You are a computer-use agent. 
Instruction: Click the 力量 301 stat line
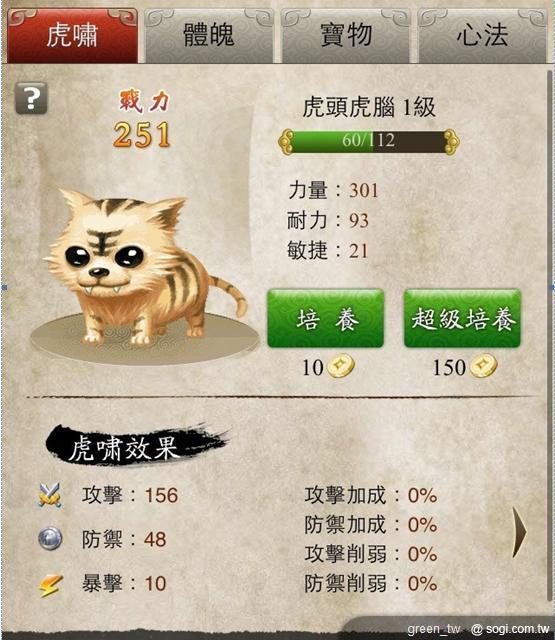(x=333, y=191)
